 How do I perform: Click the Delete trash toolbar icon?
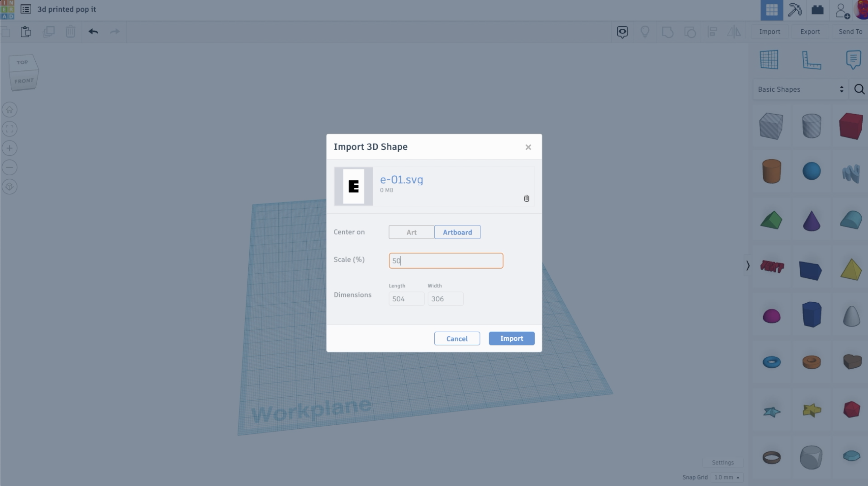point(70,32)
